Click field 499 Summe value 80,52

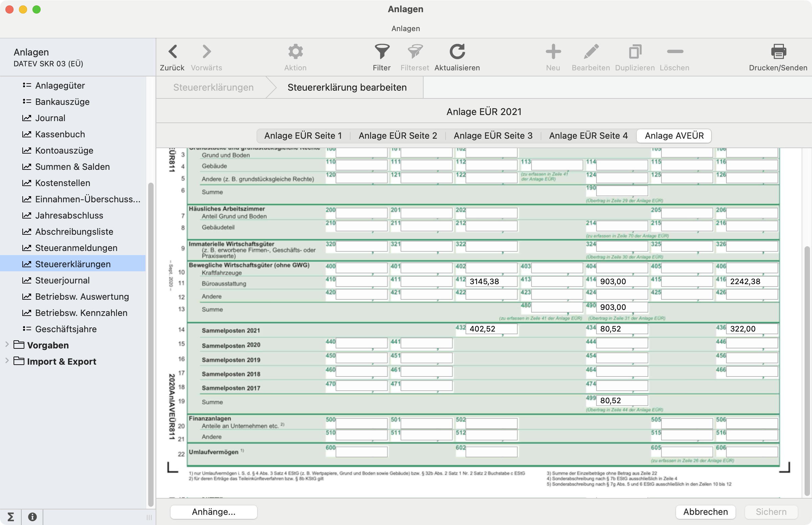click(x=622, y=401)
